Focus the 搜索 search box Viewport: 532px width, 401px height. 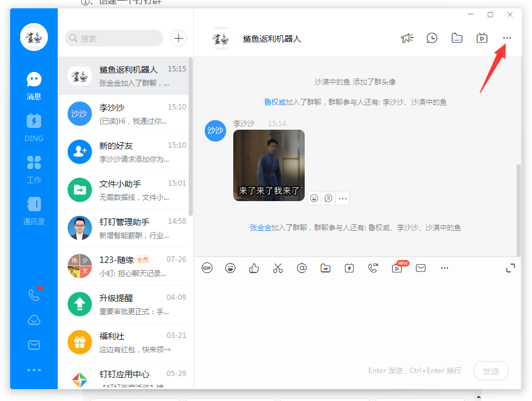pos(114,38)
